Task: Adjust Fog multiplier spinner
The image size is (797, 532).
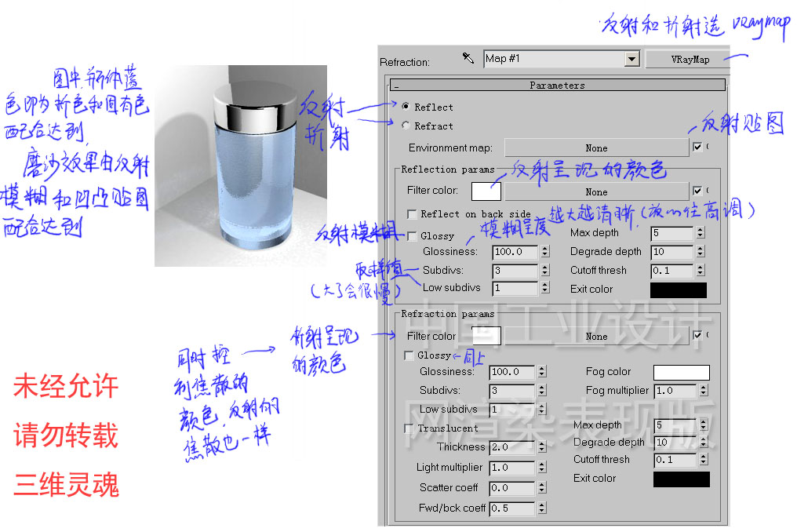Action: (x=704, y=391)
